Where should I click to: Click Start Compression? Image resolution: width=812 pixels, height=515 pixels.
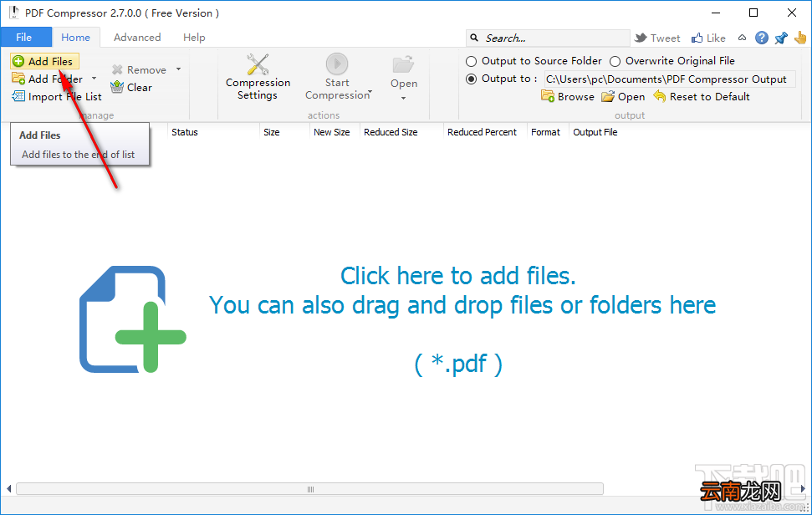coord(337,77)
